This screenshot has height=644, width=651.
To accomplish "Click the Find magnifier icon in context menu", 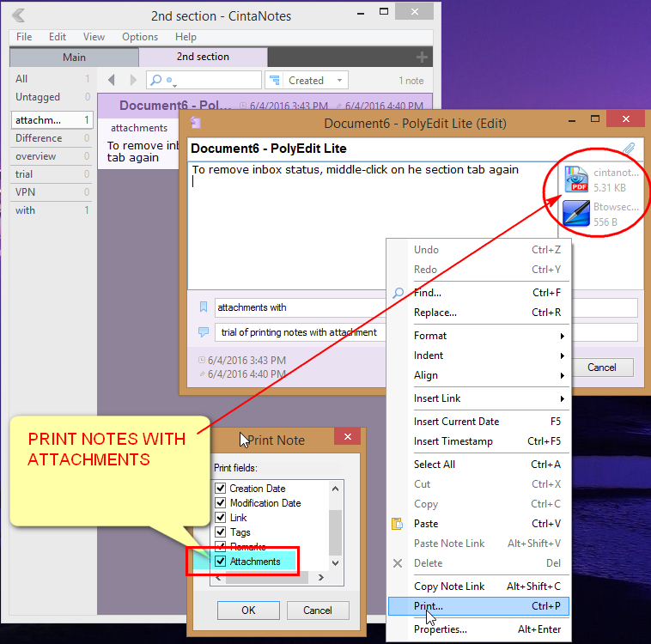I will pyautogui.click(x=398, y=293).
